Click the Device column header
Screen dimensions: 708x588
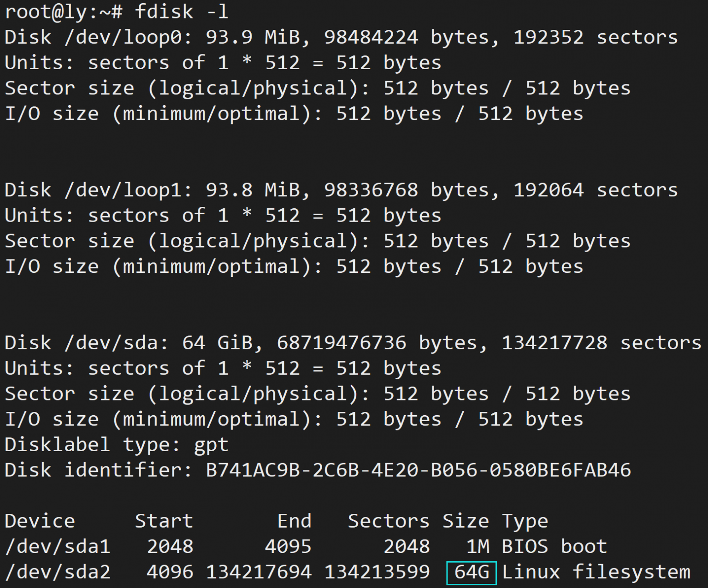click(40, 521)
